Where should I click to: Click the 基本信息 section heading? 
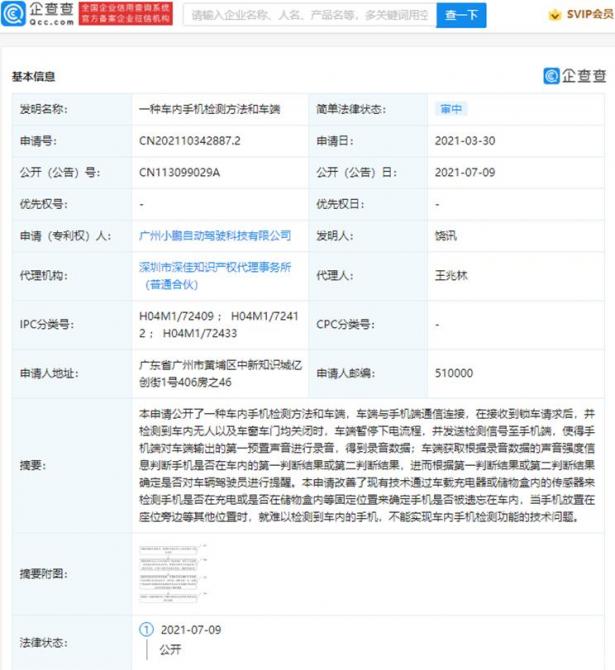(33, 76)
